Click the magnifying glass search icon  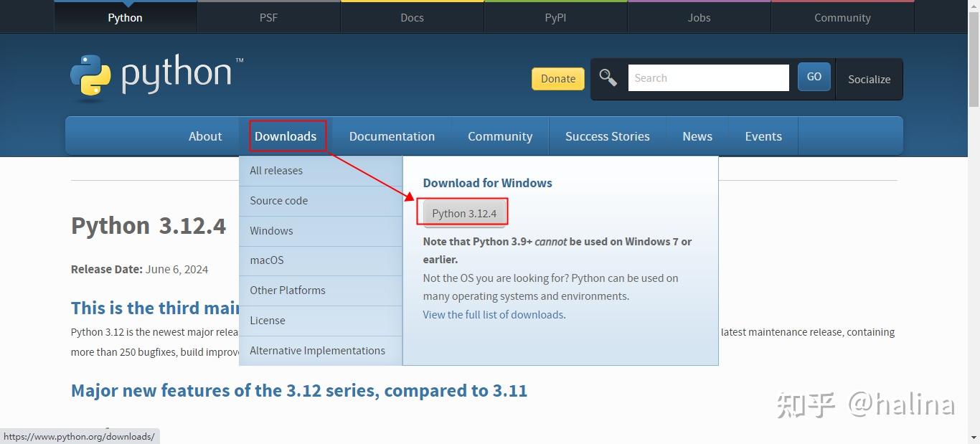click(608, 77)
